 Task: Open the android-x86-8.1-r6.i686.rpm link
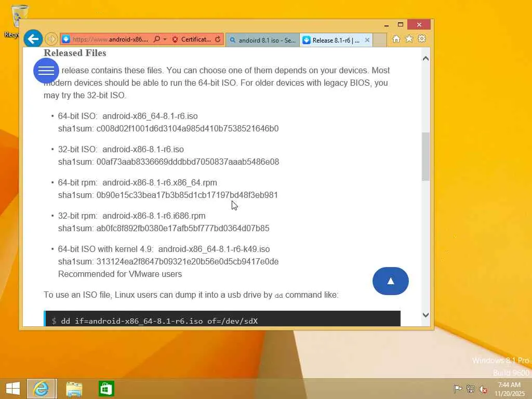(x=154, y=216)
